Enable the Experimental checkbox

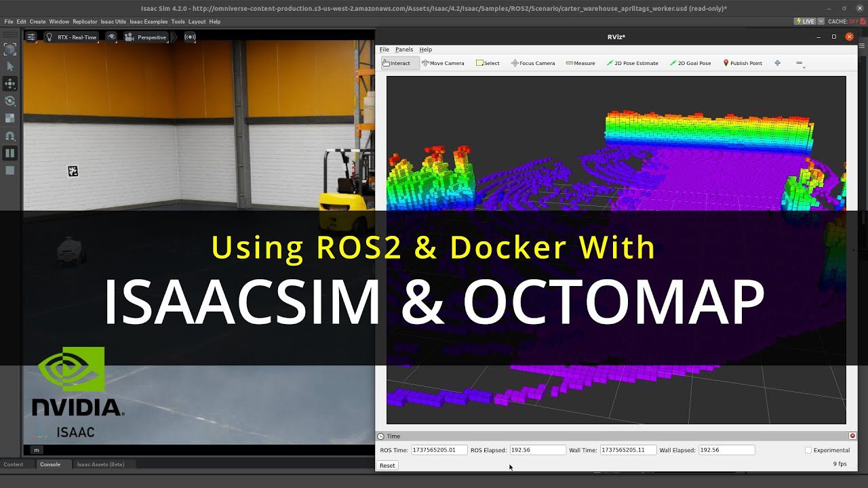pyautogui.click(x=808, y=450)
